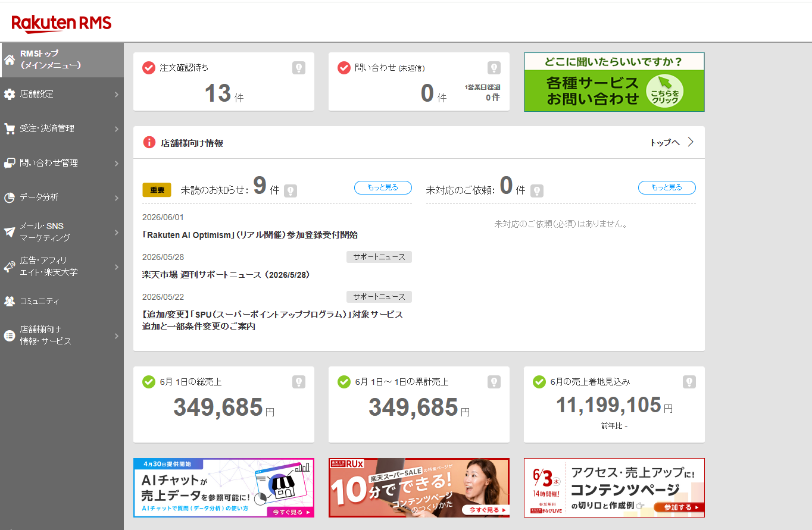Click the megaphone icon for 広告・アフィリエイト
Screen dimensions: 812x530
tap(10, 266)
